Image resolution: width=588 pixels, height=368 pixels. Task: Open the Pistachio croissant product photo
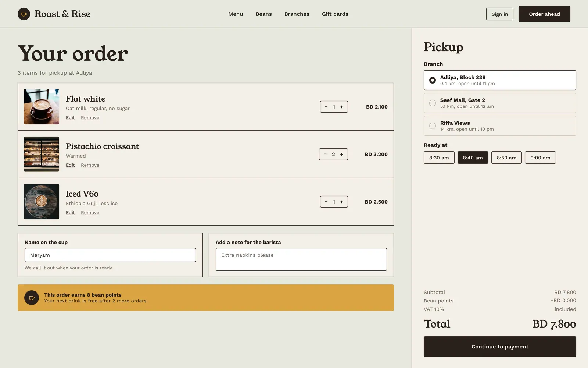(42, 154)
